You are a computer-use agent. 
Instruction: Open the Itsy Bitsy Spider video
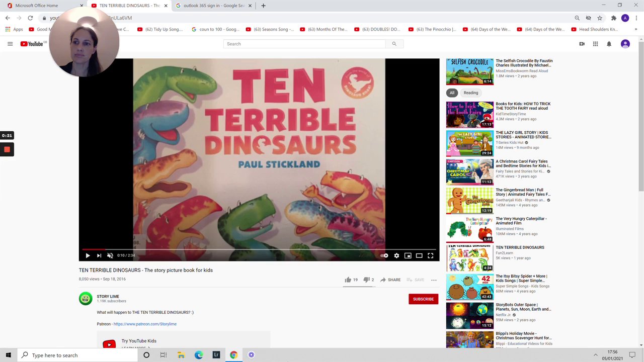470,287
